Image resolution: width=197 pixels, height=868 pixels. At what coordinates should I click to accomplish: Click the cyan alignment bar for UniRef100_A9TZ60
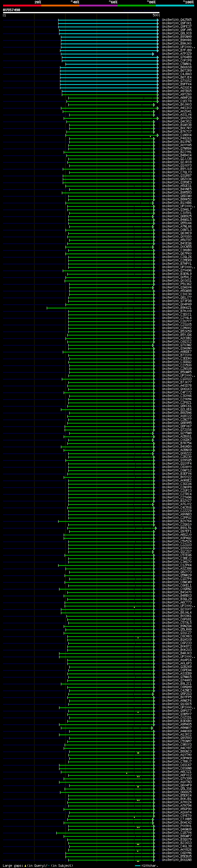(x=110, y=94)
